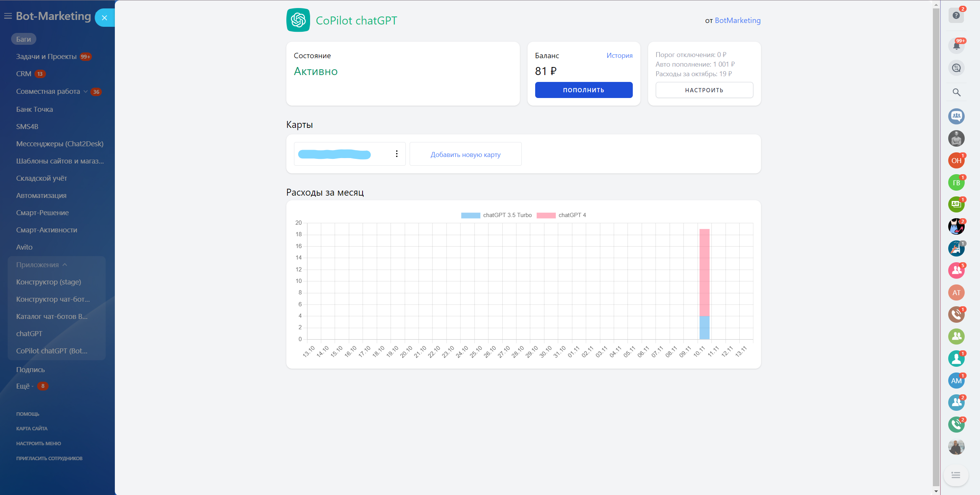Image resolution: width=980 pixels, height=495 pixels.
Task: Open the chat with avatar "ОН"
Action: click(956, 161)
